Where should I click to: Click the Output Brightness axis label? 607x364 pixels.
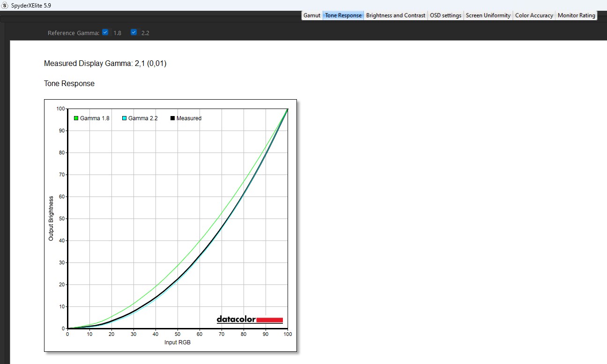pyautogui.click(x=51, y=218)
